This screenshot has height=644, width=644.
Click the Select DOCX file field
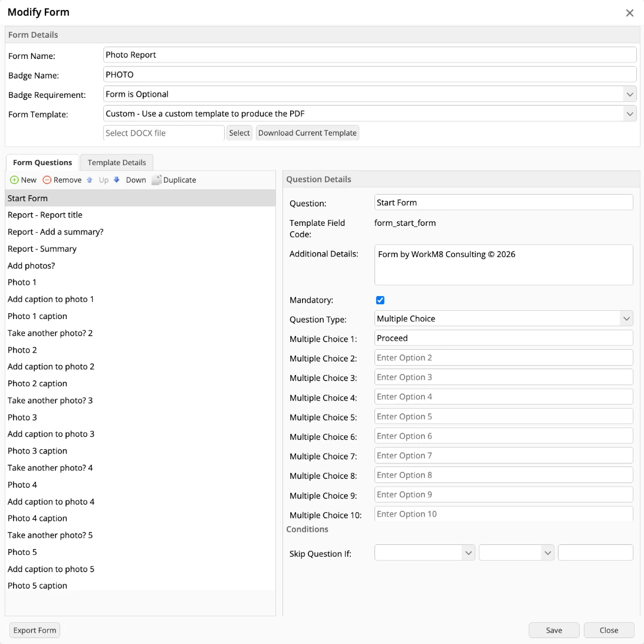[x=163, y=133]
